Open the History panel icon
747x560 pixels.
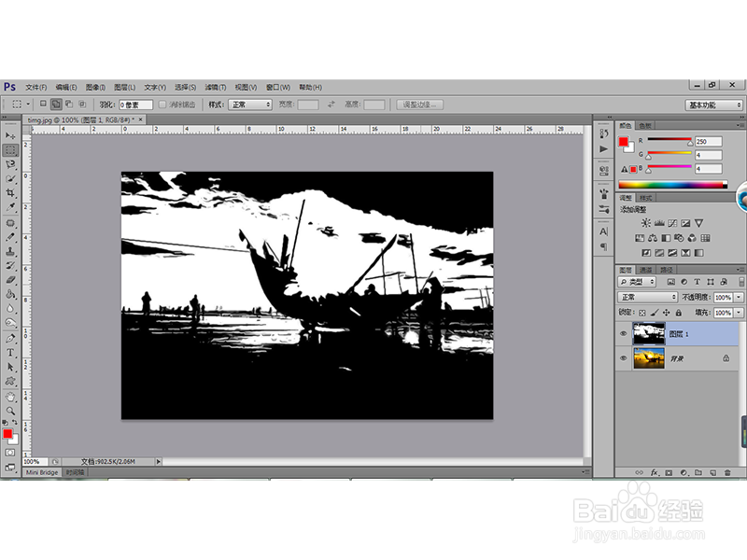pyautogui.click(x=604, y=133)
